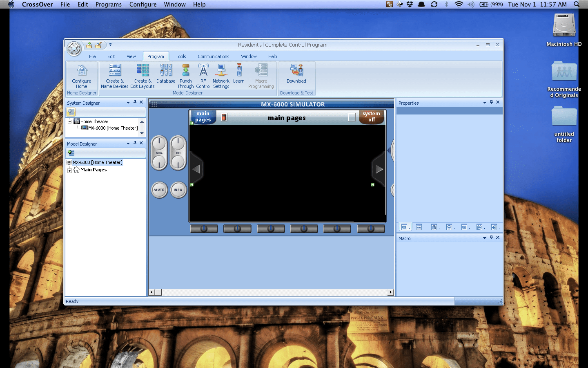Image resolution: width=588 pixels, height=368 pixels.
Task: Toggle auto-hide pin on Properties panel
Action: pyautogui.click(x=491, y=103)
